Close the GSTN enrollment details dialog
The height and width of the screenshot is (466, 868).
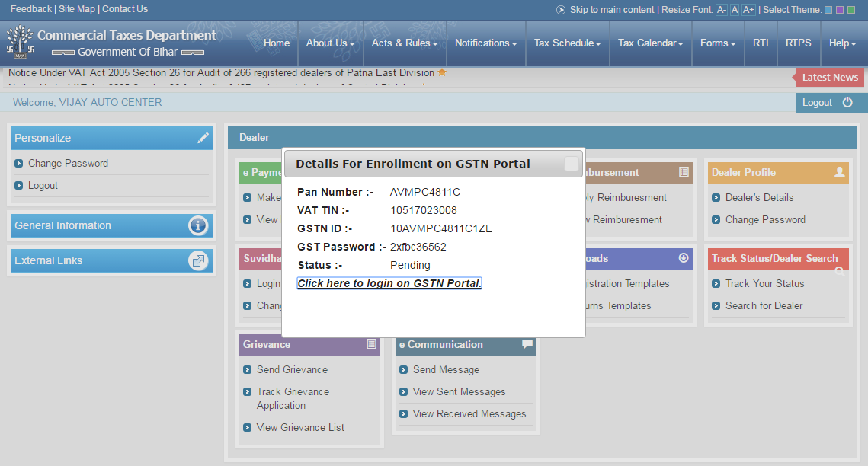pyautogui.click(x=571, y=164)
